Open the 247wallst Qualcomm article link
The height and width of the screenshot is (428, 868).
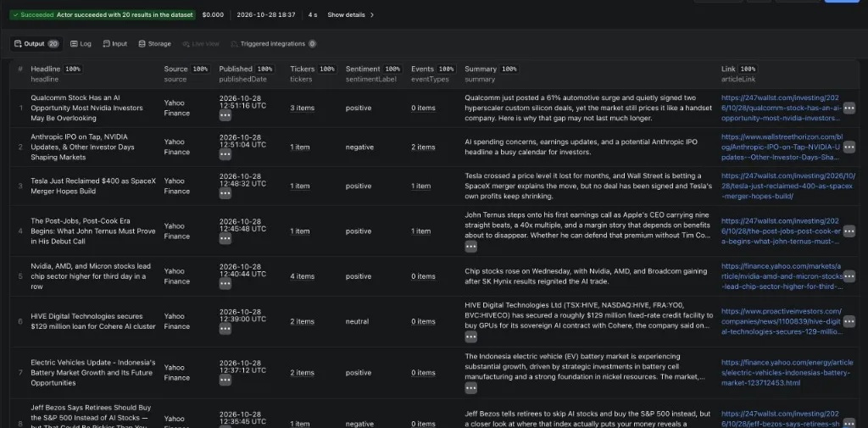781,108
